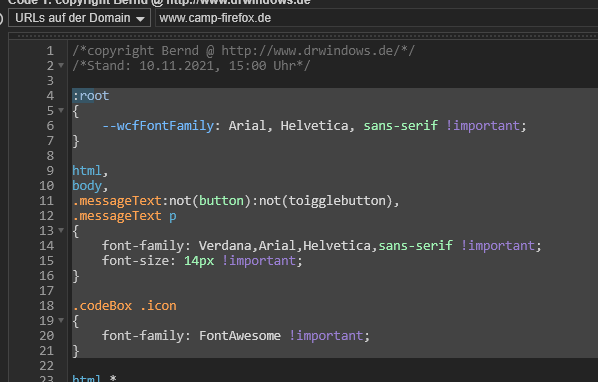
Task: Click the 'Stand: 10.11.2021' comment line
Action: (x=191, y=66)
